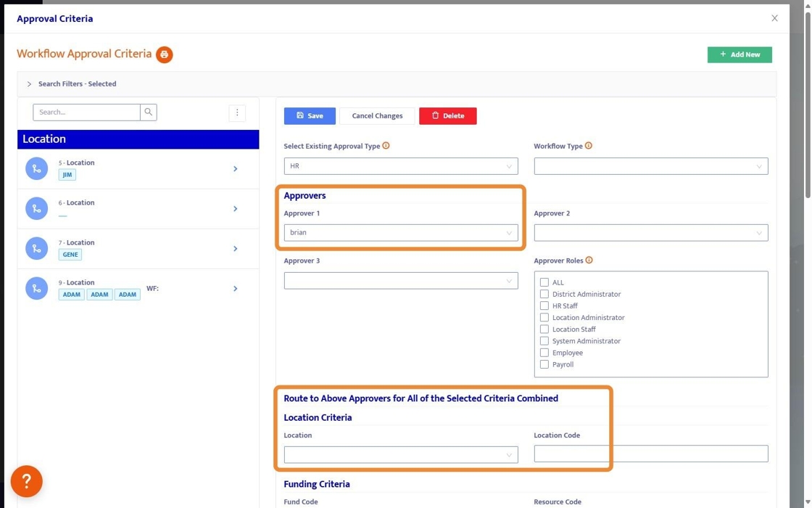The width and height of the screenshot is (812, 508).
Task: Expand the 7 - Location row chevron
Action: 235,249
